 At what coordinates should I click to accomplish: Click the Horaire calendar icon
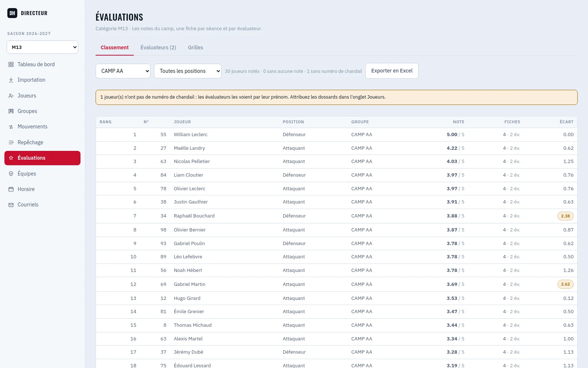[x=11, y=189]
